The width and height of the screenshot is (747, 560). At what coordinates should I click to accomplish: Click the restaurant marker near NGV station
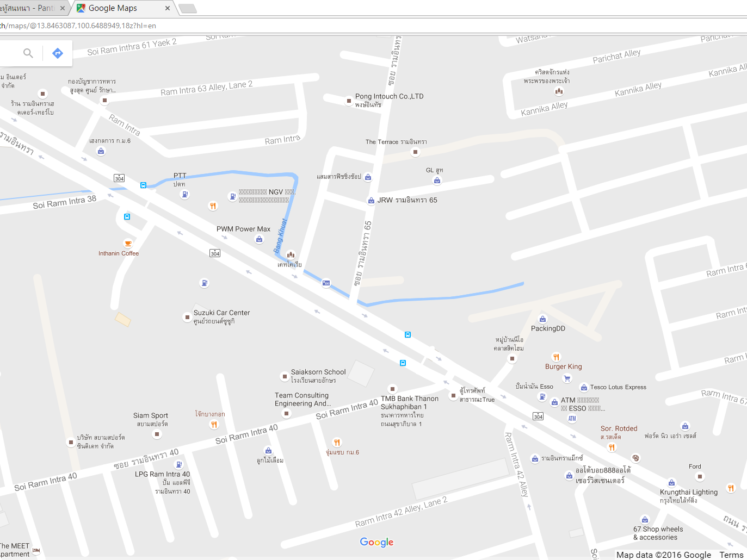click(213, 206)
